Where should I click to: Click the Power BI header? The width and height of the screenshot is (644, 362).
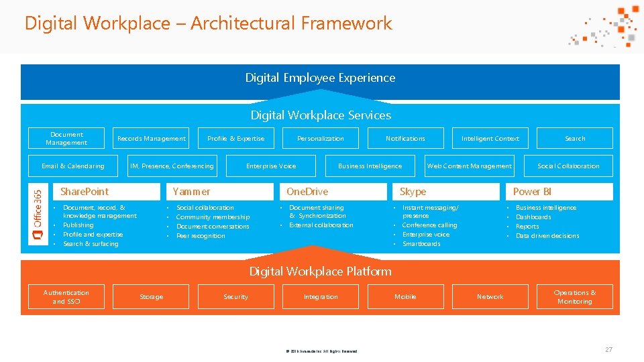click(x=559, y=192)
